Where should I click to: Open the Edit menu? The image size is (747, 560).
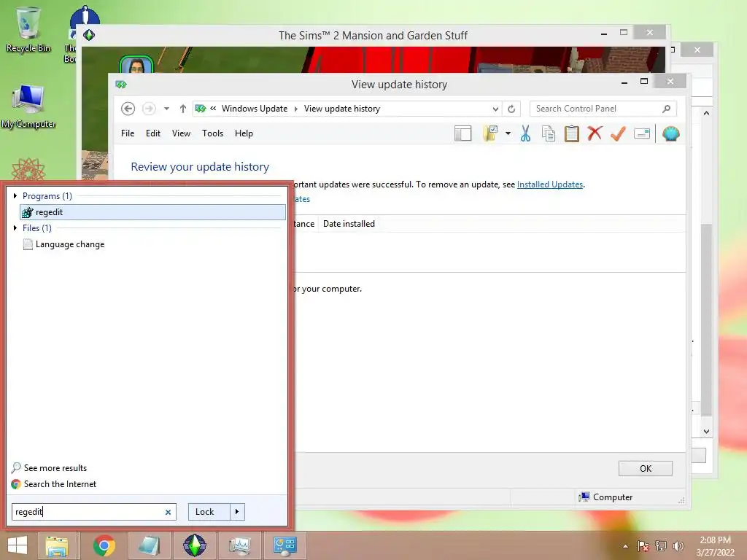153,133
